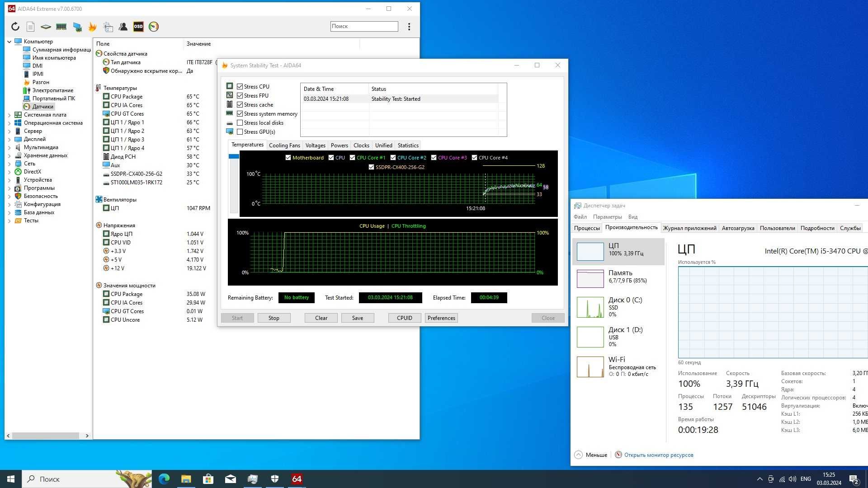The height and width of the screenshot is (488, 868).
Task: Toggle the Stress cache checkbox
Action: (241, 104)
